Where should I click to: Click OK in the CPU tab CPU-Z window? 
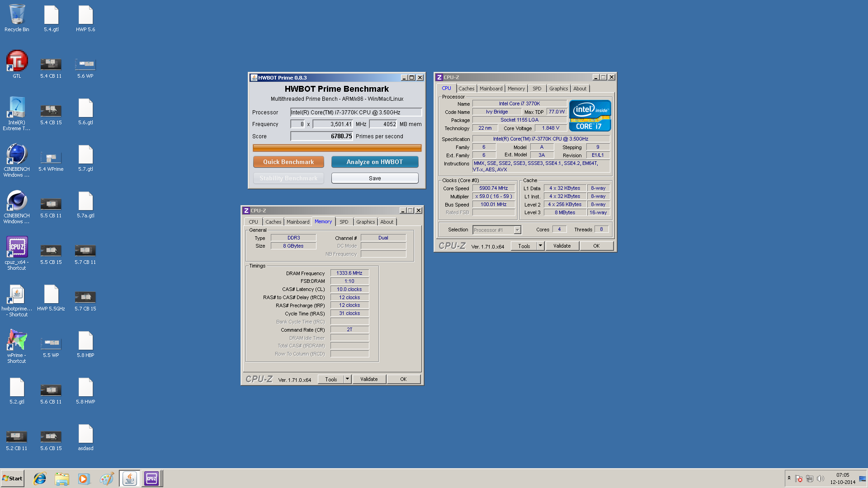coord(596,246)
